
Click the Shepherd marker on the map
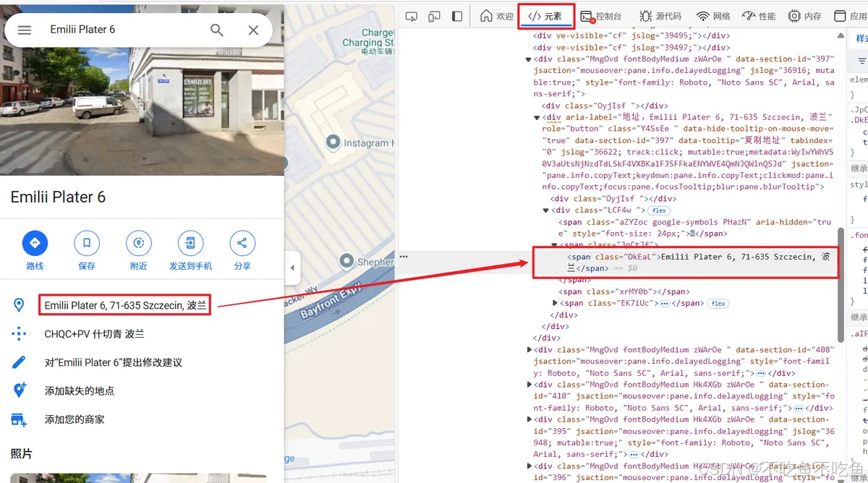pyautogui.click(x=348, y=262)
